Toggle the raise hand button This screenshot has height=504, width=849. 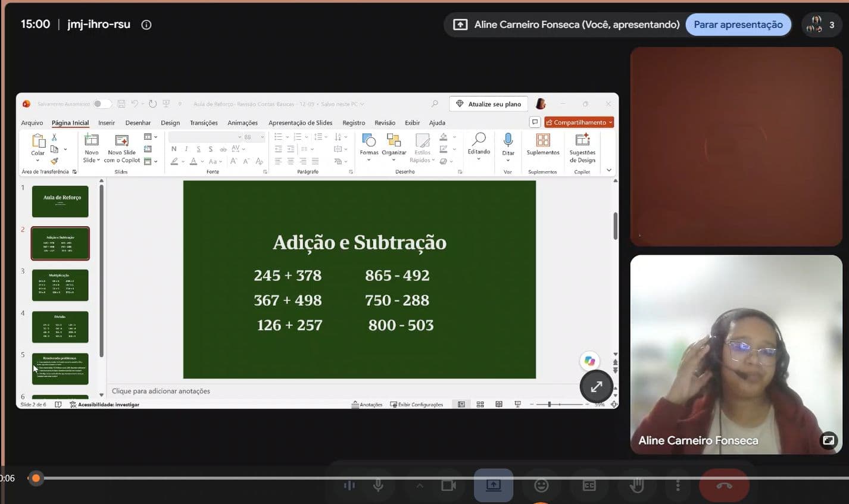point(637,486)
